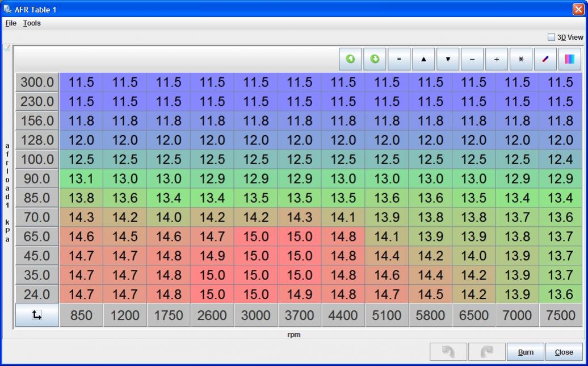Open the File menu
This screenshot has height=366, width=588.
[11, 23]
